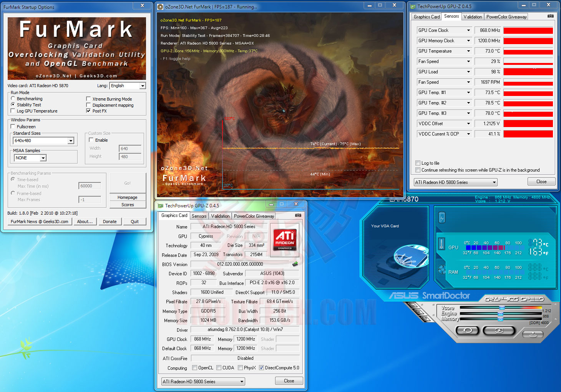Select the Benchmarking run mode
Image resolution: width=561 pixels, height=392 pixels.
point(13,99)
